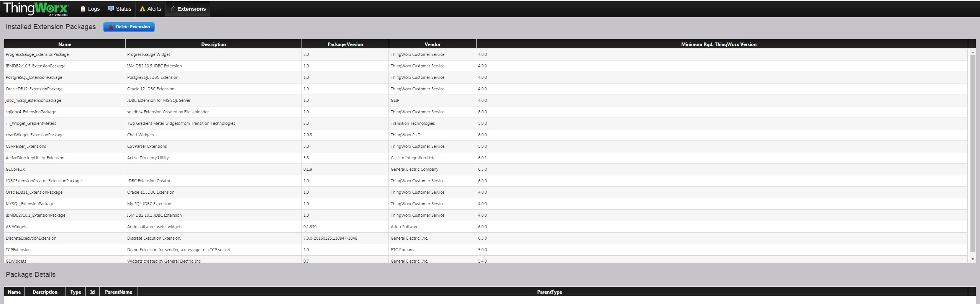
Task: Select the GECoreUX package row
Action: 486,169
